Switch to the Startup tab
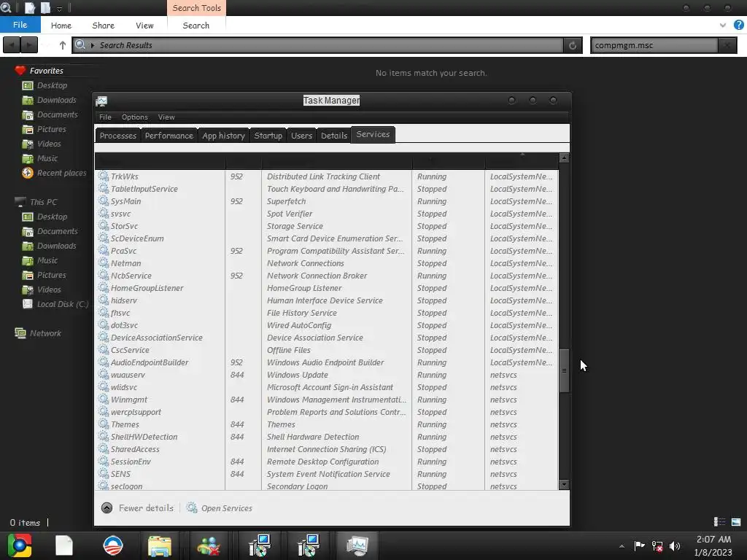This screenshot has height=560, width=747. pos(268,136)
